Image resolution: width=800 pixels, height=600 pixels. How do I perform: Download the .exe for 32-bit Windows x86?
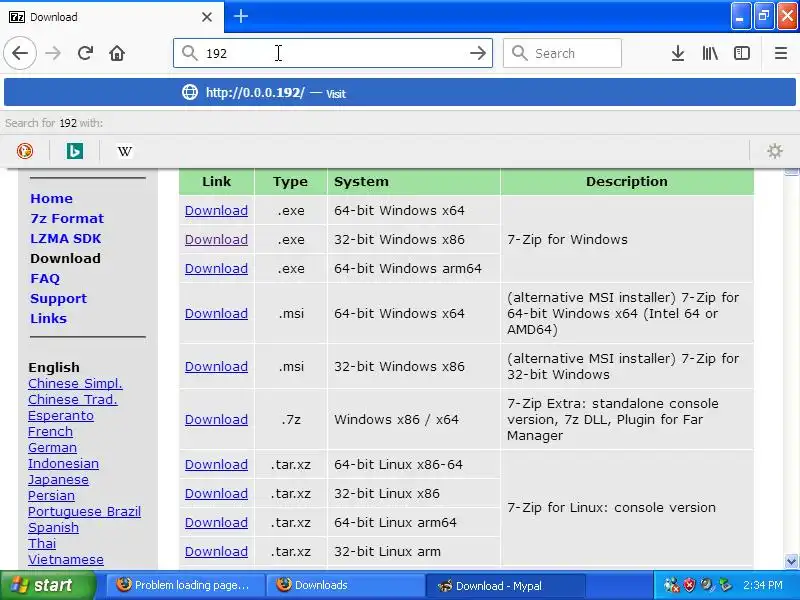pos(216,239)
